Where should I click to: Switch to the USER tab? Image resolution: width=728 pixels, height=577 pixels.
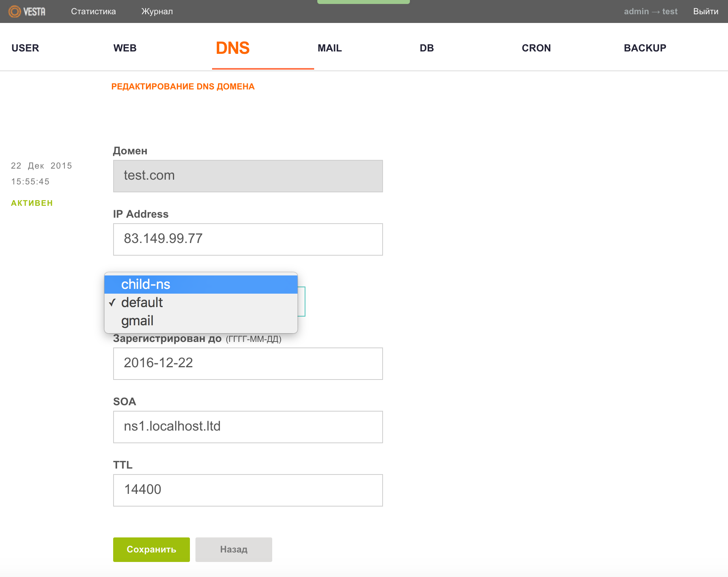coord(25,48)
